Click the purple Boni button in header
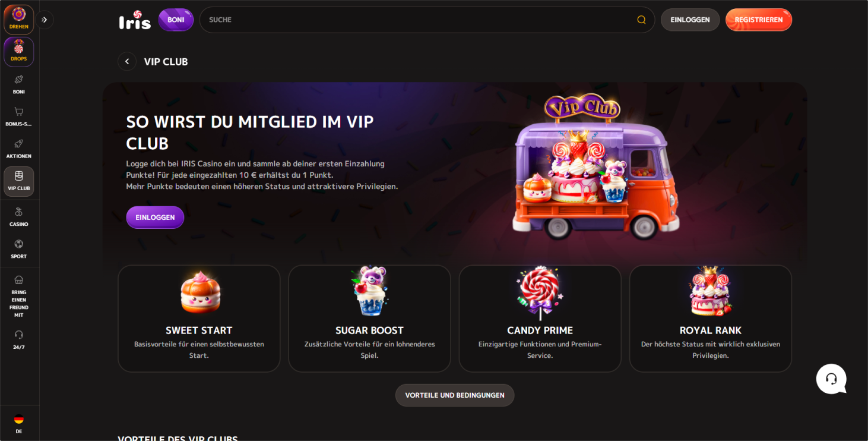This screenshot has width=868, height=441. click(176, 20)
